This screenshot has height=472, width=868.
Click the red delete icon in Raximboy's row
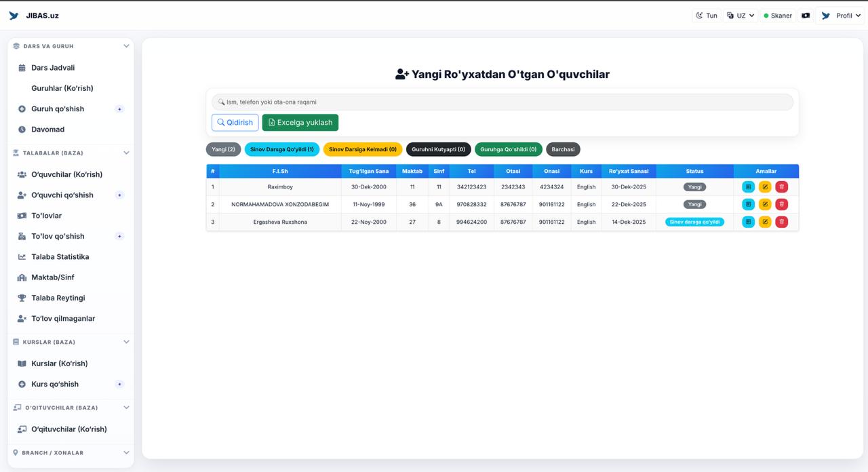tap(781, 187)
